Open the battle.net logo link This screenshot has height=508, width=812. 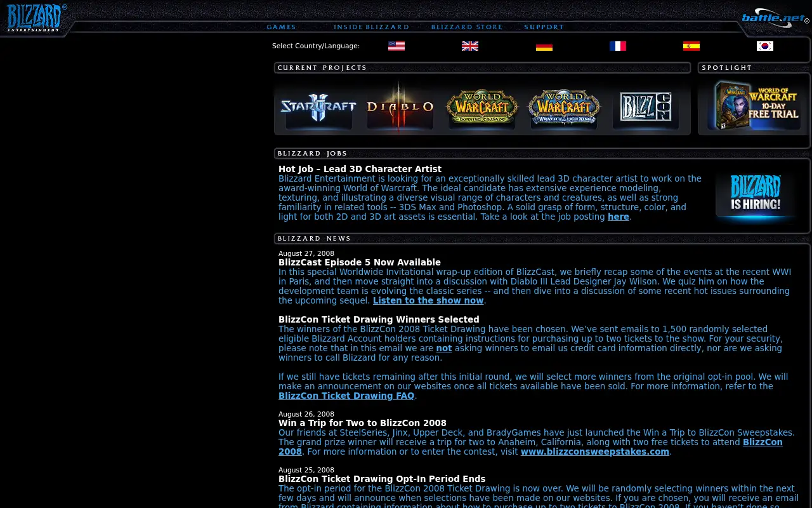(x=775, y=18)
